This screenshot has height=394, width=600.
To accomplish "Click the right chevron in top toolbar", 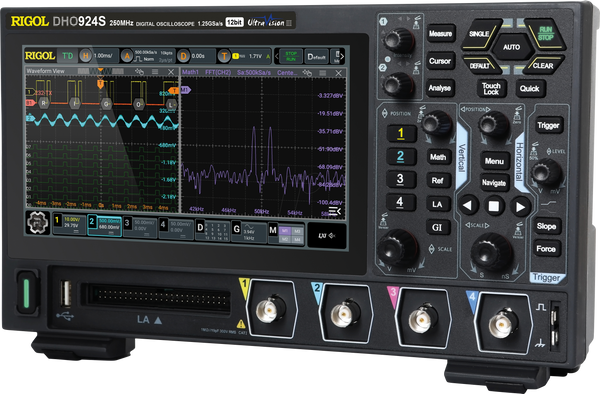I will click(342, 57).
